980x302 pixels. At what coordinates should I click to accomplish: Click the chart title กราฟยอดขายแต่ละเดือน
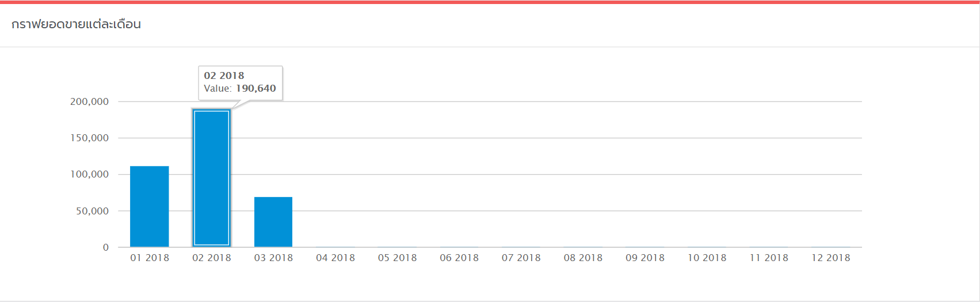click(76, 24)
